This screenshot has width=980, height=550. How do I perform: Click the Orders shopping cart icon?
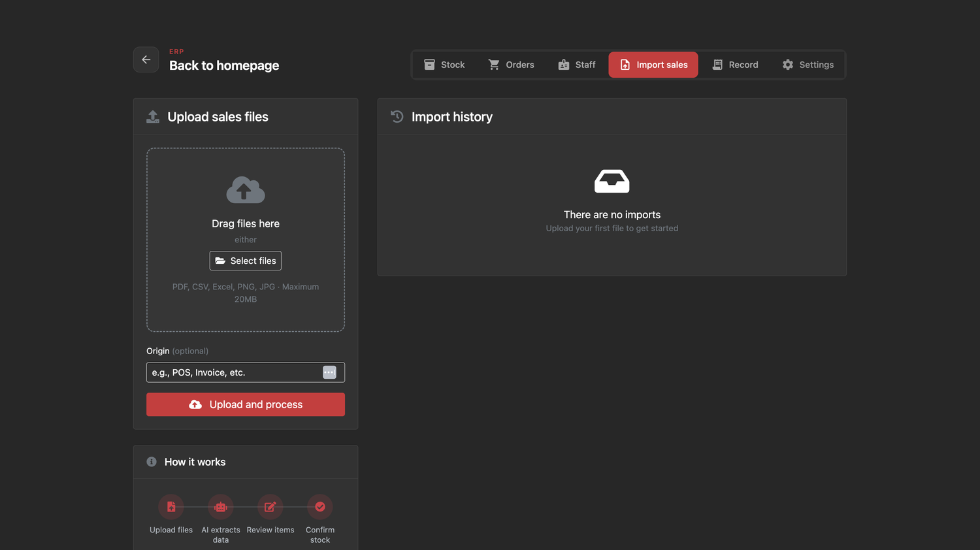click(494, 65)
